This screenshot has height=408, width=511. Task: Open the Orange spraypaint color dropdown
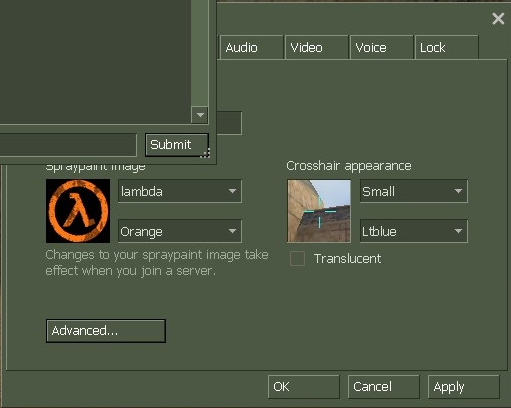pyautogui.click(x=180, y=231)
